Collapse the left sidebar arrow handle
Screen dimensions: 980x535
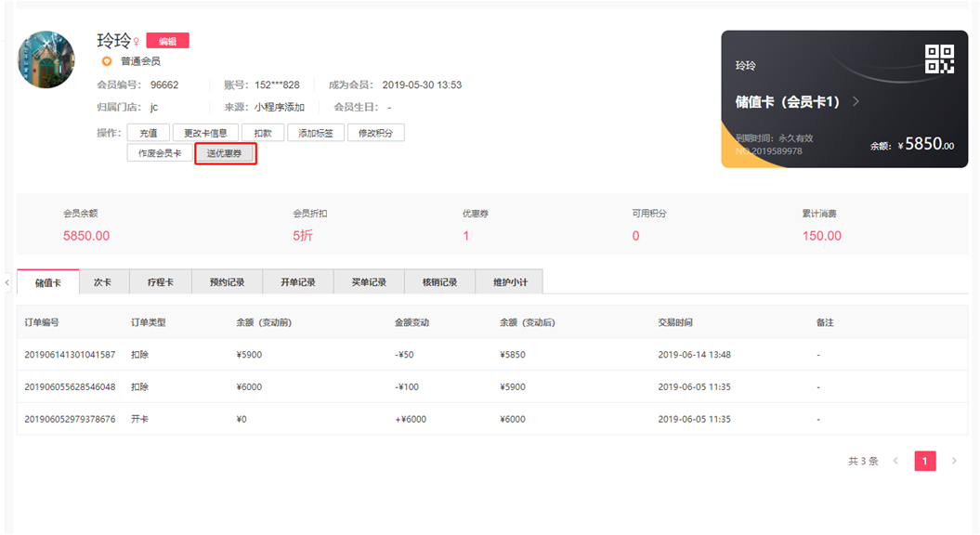point(7,282)
